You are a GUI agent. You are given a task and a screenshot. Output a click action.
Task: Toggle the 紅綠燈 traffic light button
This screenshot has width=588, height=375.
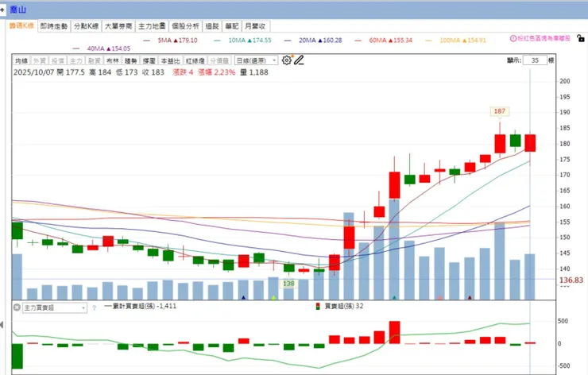(195, 60)
